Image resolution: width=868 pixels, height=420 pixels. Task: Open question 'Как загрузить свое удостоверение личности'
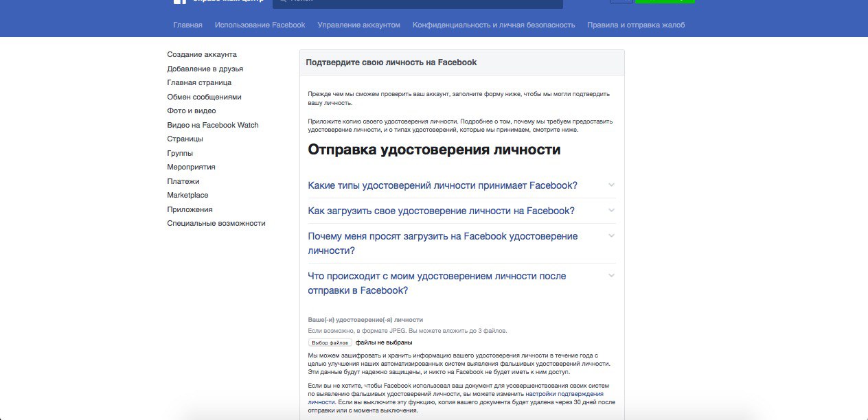[x=442, y=211]
